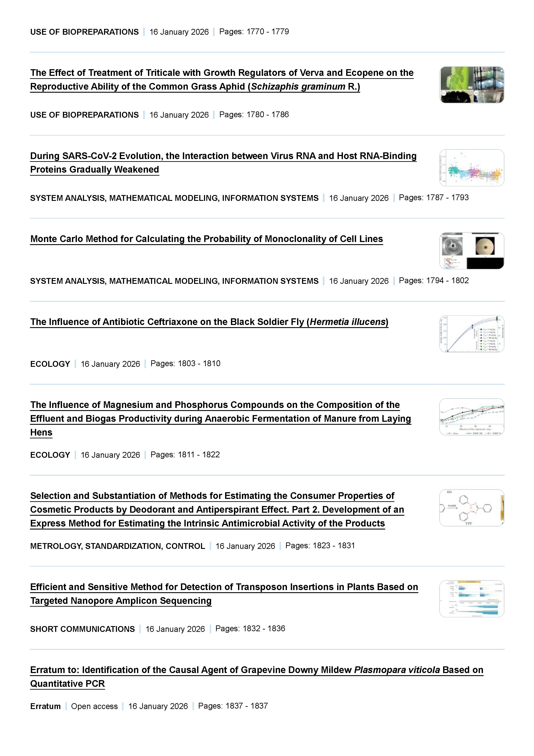Click the bold Erratum category label
Screen dimensions: 534x756
[45, 706]
